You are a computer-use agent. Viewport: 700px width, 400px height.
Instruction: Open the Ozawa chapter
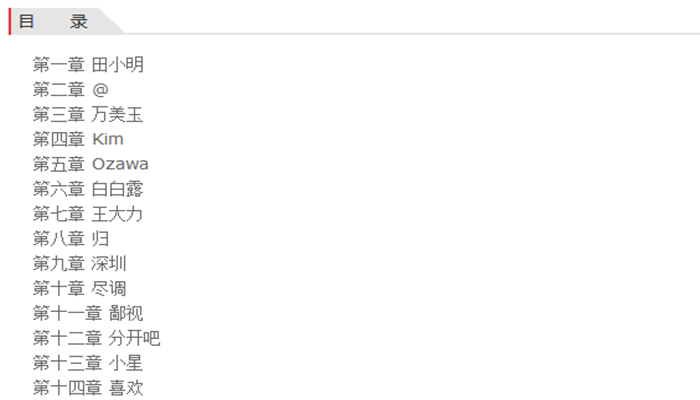tap(120, 164)
